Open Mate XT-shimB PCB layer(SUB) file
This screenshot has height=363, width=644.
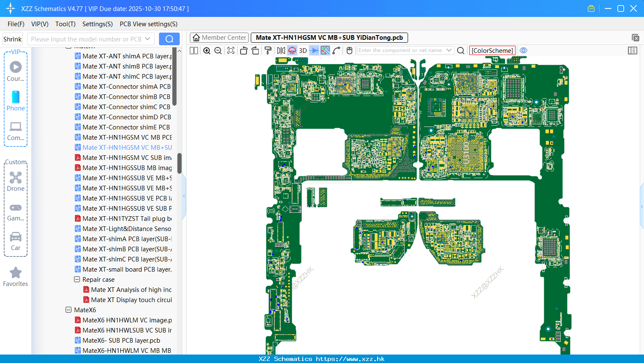tap(123, 249)
